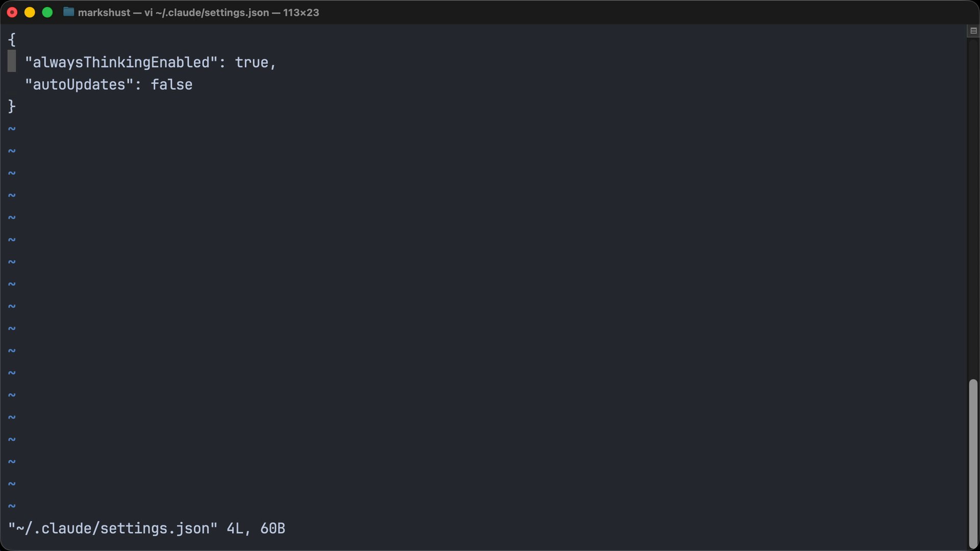Viewport: 980px width, 551px height.
Task: Click the folder proxy icon in the title bar
Action: (68, 12)
